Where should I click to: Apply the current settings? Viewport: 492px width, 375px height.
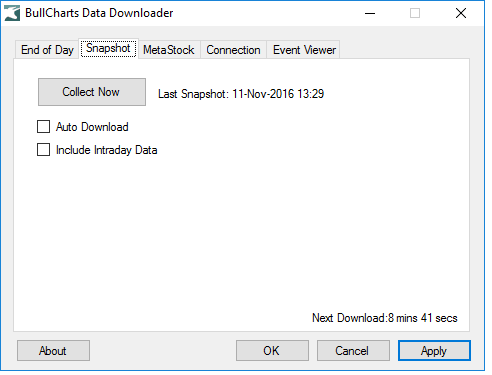[x=434, y=350]
